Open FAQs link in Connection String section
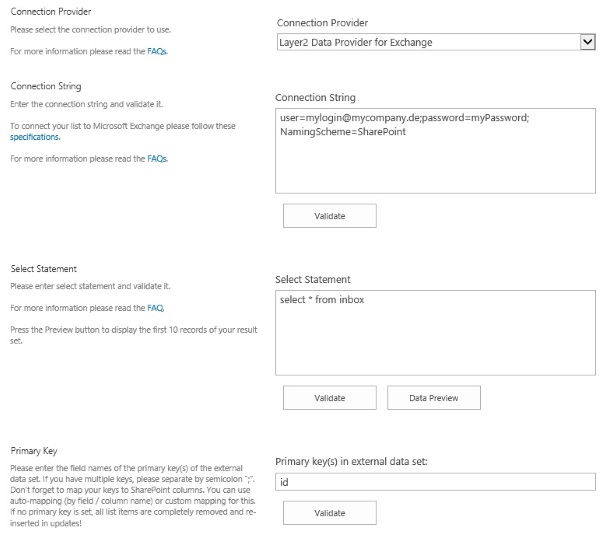 click(158, 158)
